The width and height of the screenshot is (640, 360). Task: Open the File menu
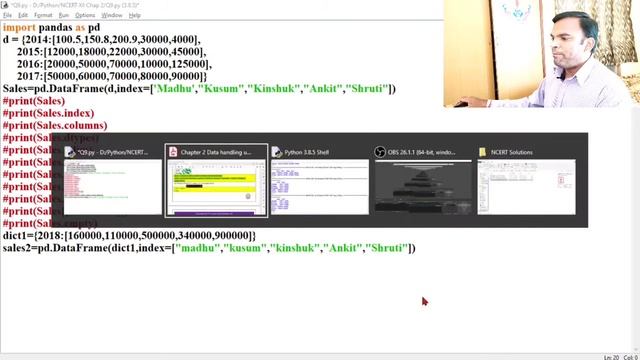pyautogui.click(x=7, y=15)
